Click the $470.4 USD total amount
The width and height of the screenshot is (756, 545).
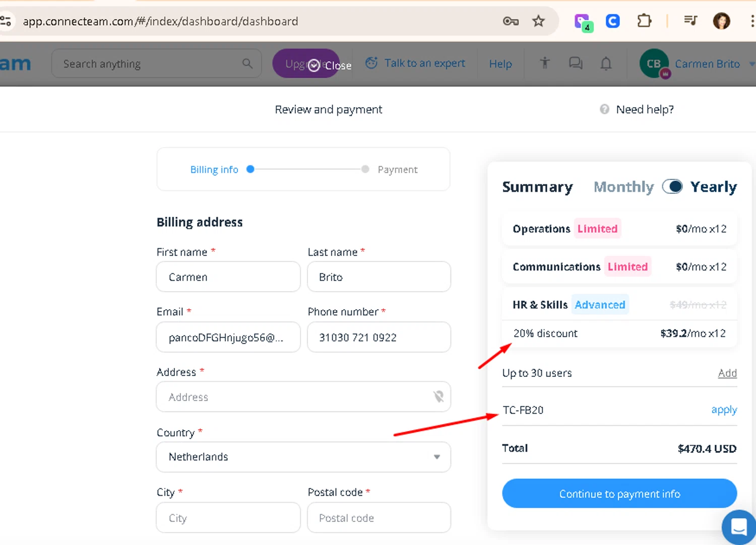[707, 449]
